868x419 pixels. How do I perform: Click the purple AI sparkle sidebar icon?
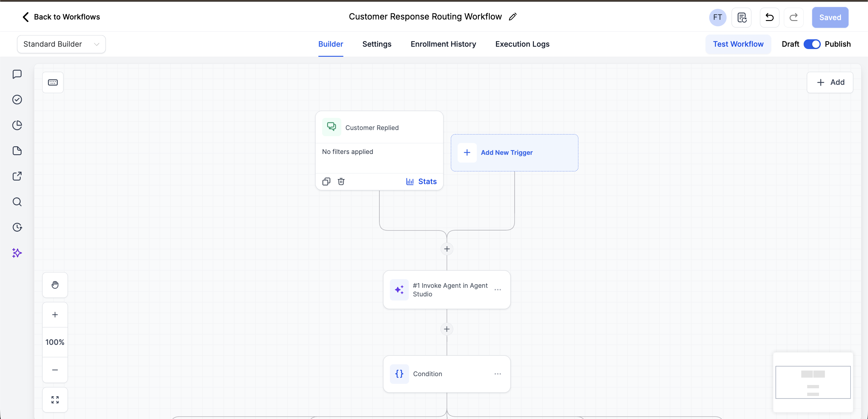[17, 253]
